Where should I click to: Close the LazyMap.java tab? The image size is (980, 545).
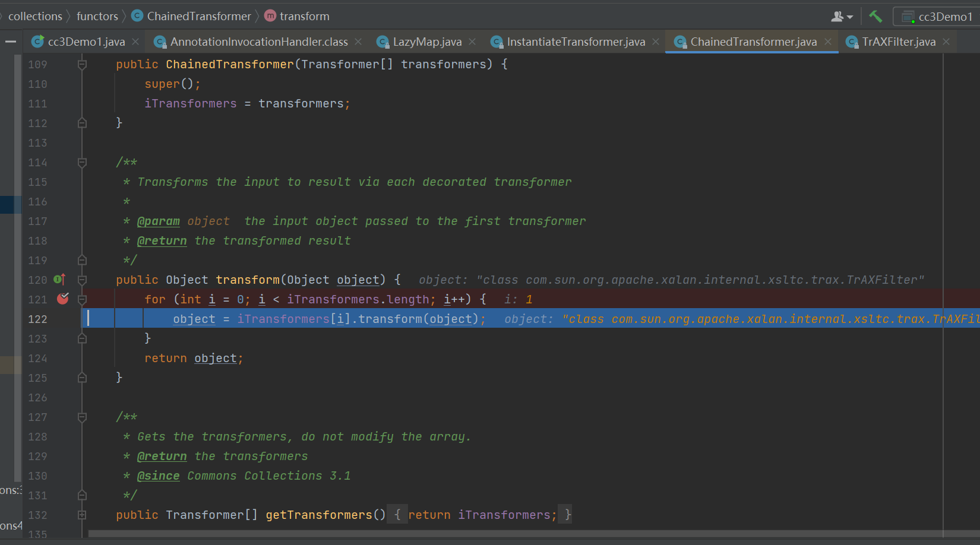click(472, 42)
